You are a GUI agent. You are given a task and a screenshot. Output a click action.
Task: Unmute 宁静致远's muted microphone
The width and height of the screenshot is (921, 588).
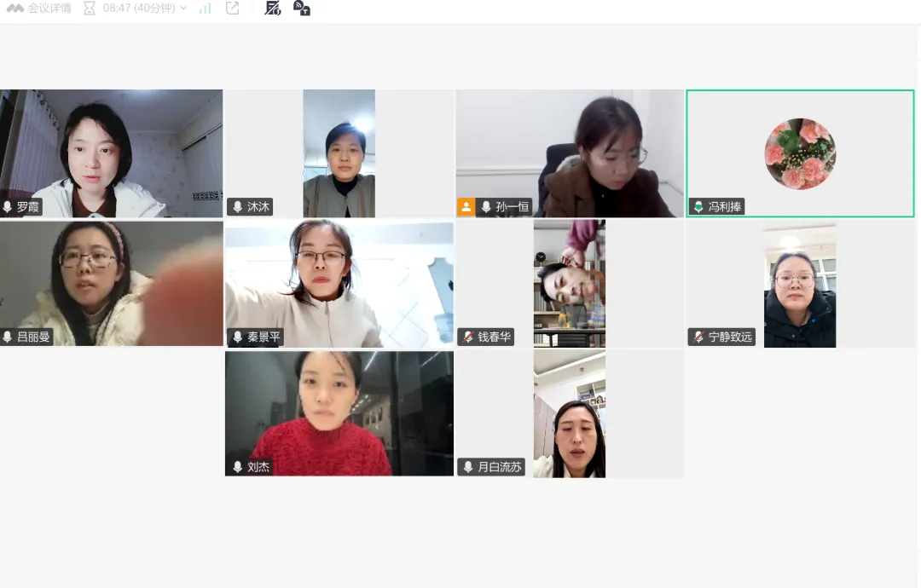(697, 336)
